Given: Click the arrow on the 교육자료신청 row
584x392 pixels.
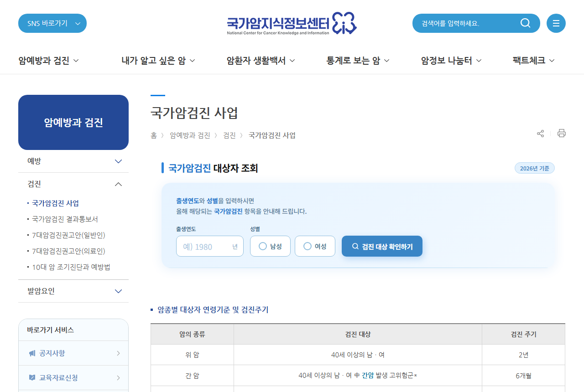Looking at the screenshot, I should (119, 378).
